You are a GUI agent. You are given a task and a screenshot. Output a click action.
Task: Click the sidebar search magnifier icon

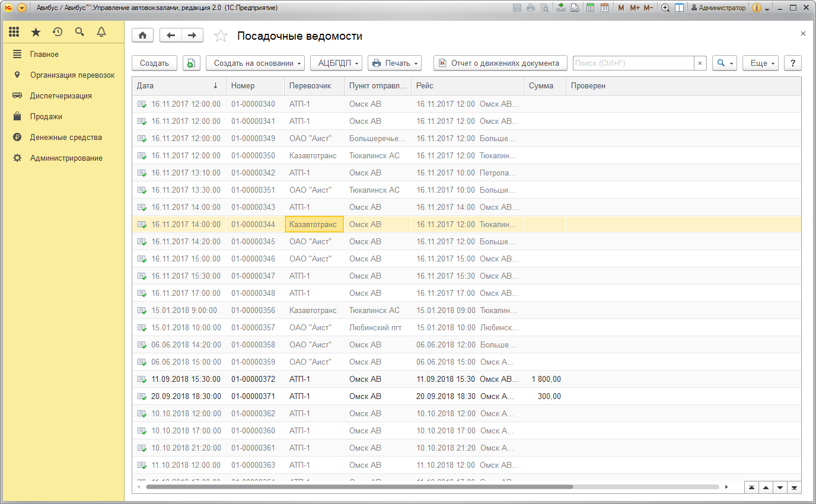click(79, 32)
